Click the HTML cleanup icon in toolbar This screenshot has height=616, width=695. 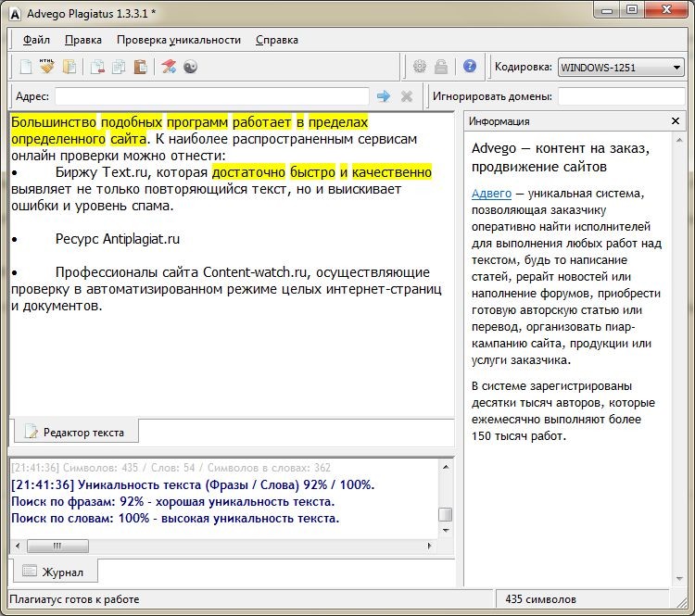click(x=47, y=67)
